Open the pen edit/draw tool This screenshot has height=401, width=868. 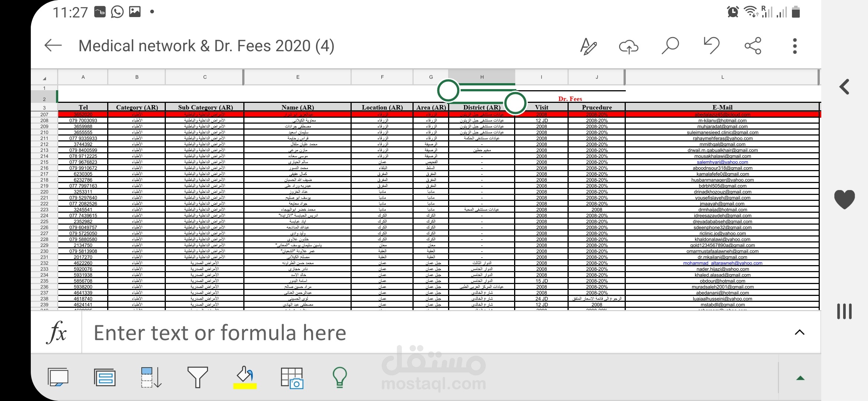pos(588,46)
